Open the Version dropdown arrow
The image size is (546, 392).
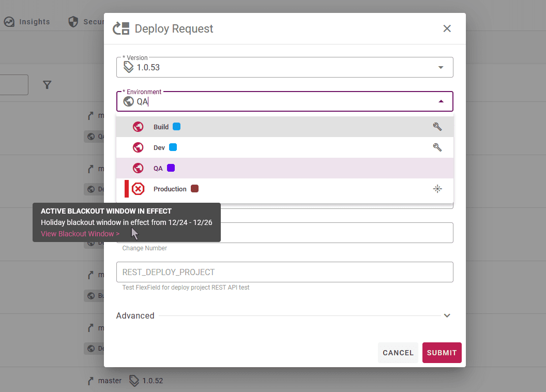441,68
